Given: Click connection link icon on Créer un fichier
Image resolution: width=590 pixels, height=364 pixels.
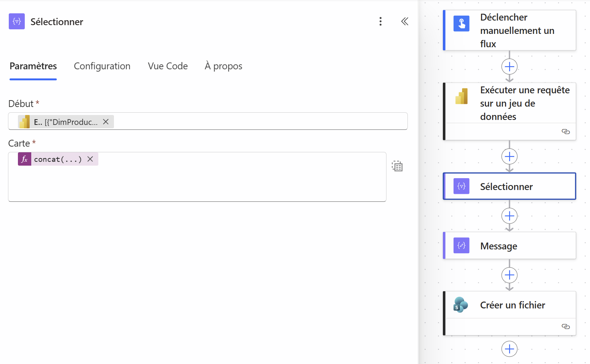Looking at the screenshot, I should point(566,327).
